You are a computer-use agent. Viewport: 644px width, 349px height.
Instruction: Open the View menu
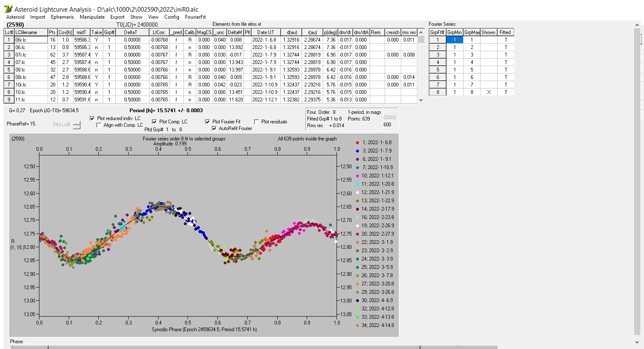154,17
